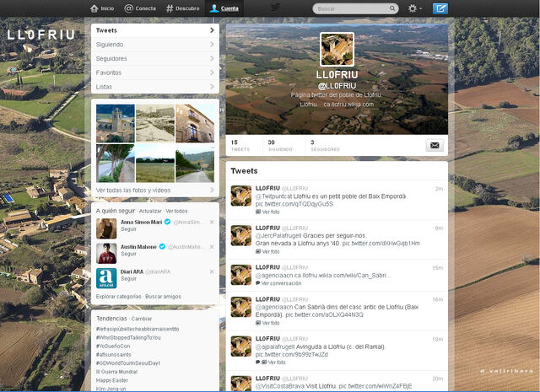Open the Descubre tab
The width and height of the screenshot is (540, 392).
[182, 8]
